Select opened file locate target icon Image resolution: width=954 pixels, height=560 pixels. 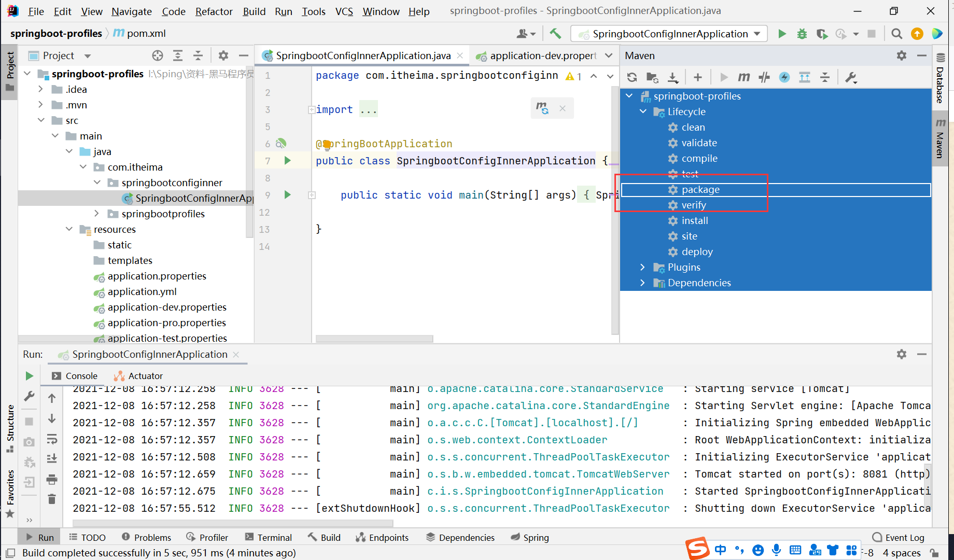pyautogui.click(x=158, y=55)
